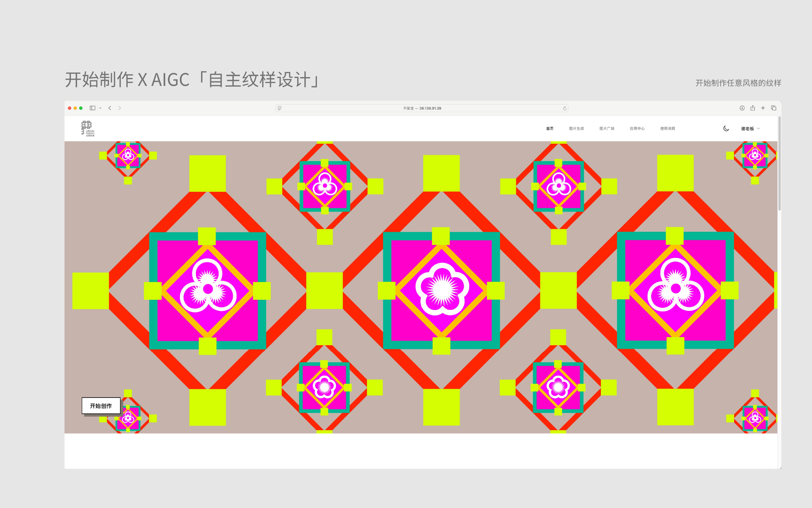Reload the page with refresh icon
This screenshot has height=508, width=812.
pyautogui.click(x=565, y=108)
